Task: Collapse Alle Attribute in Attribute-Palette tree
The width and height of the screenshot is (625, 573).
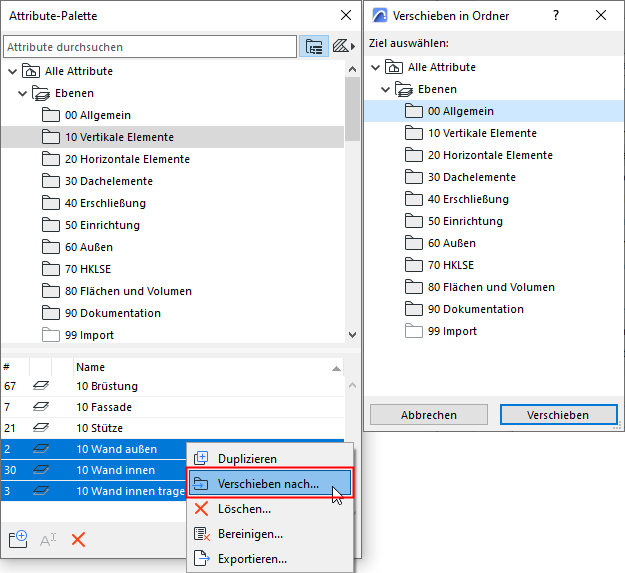Action: pyautogui.click(x=13, y=71)
